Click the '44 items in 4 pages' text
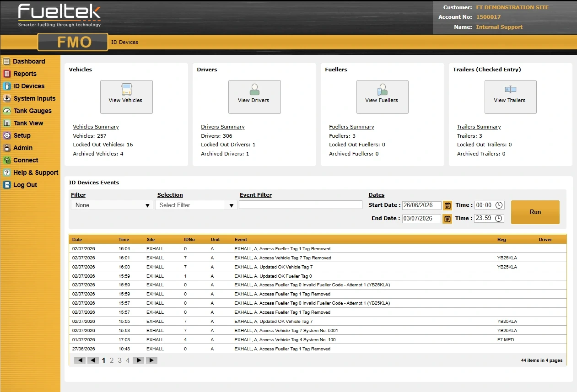This screenshot has height=392, width=577. point(541,360)
